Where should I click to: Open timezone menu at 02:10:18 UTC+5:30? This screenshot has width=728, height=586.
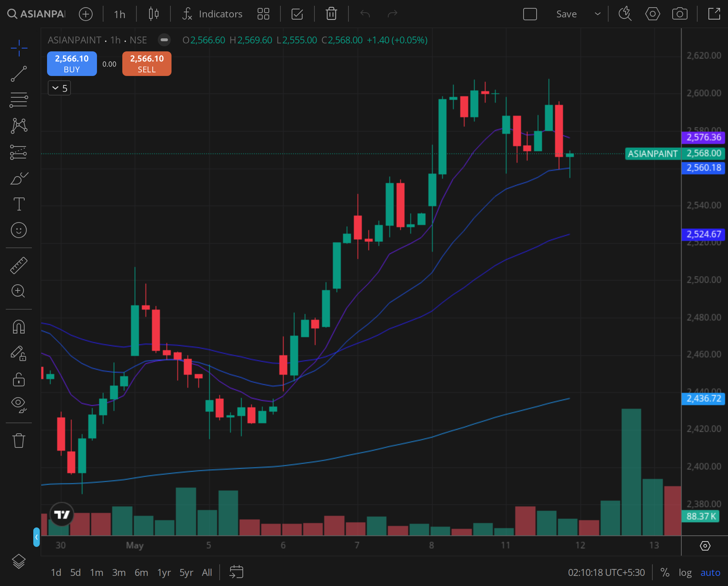pyautogui.click(x=606, y=573)
